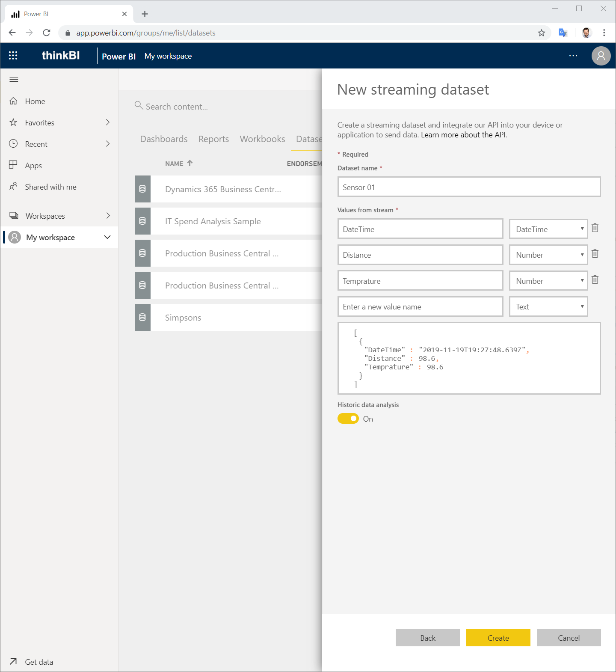This screenshot has width=616, height=672.
Task: Open the DateTime type dropdown
Action: (x=548, y=229)
